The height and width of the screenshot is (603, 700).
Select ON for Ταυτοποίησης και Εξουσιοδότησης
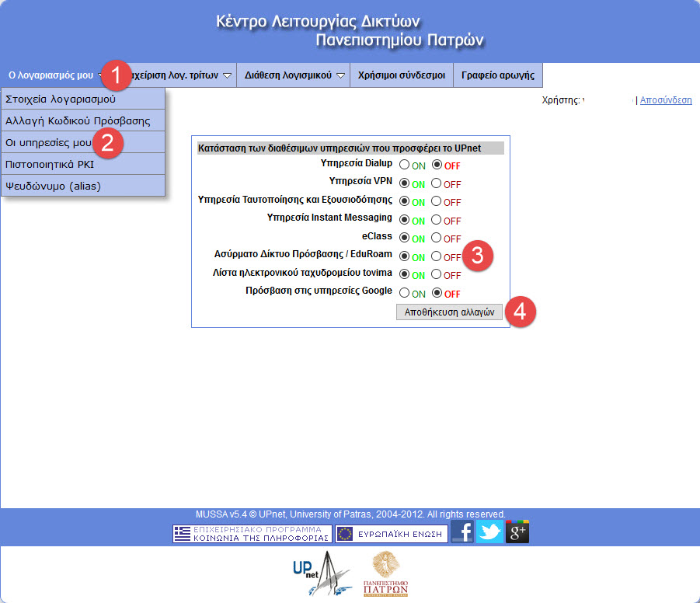click(405, 201)
